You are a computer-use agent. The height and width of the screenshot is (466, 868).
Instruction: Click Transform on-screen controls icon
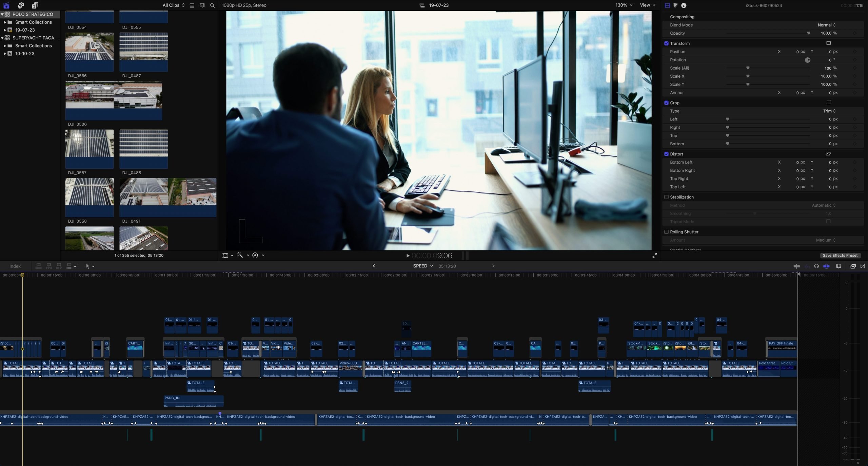click(828, 43)
